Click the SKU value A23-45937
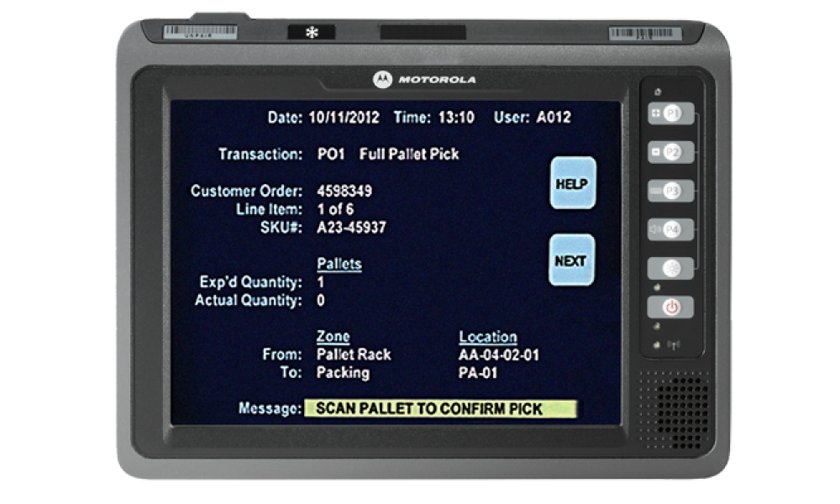Screen dimensions: 840x504 (352, 228)
